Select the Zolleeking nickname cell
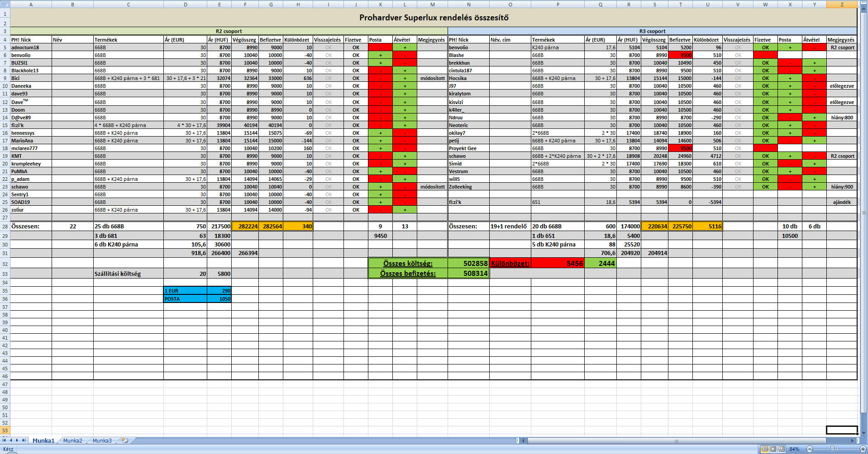This screenshot has width=868, height=454. click(x=468, y=187)
